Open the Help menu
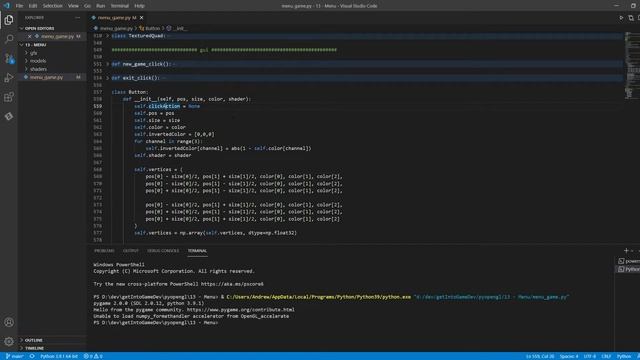Screen dimensions: 640x360 point(139,6)
